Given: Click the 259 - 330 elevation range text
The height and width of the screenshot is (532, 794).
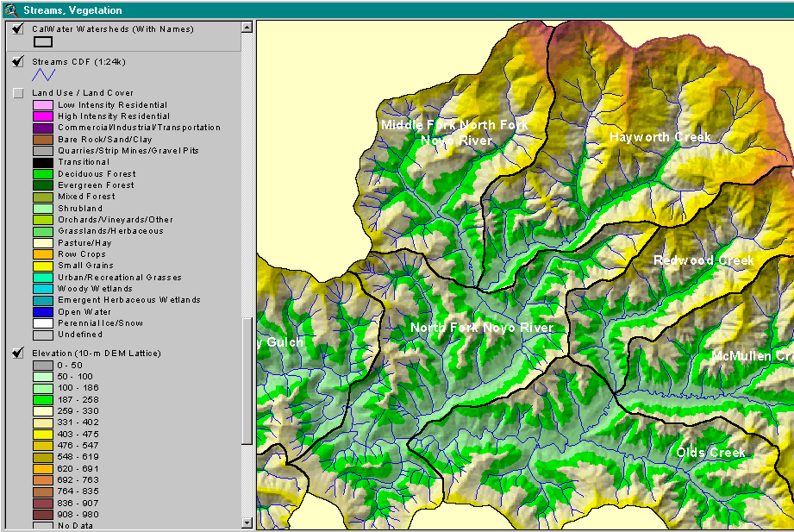Looking at the screenshot, I should click(78, 411).
